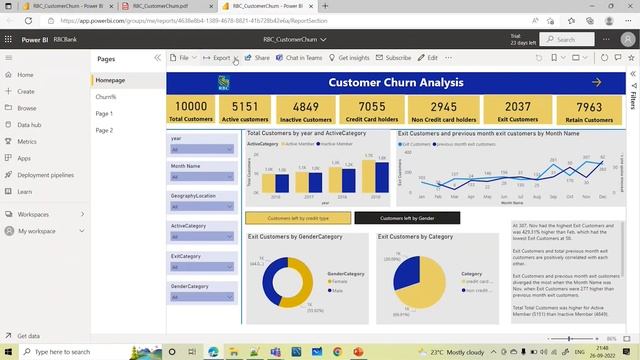This screenshot has width=640, height=360.
Task: Click the next-page arrow in report header
Action: pos(597,82)
